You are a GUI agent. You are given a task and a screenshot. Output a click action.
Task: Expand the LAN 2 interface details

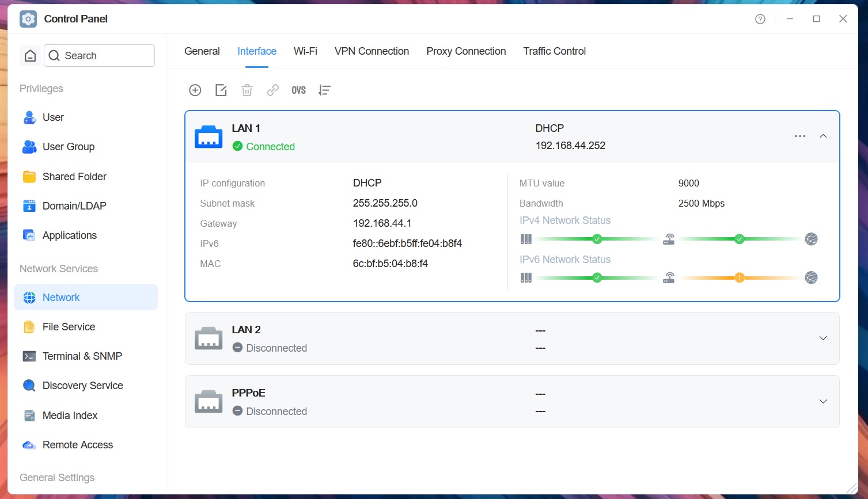click(x=823, y=338)
